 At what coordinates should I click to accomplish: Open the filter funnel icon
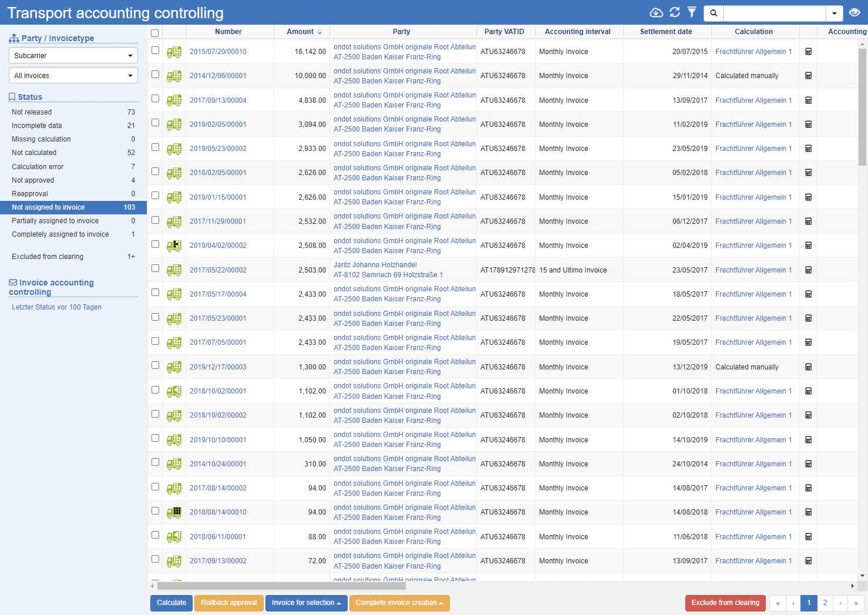[692, 13]
